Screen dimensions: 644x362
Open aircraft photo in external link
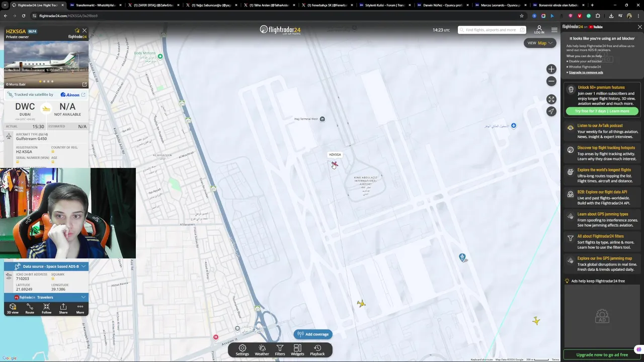pyautogui.click(x=85, y=84)
